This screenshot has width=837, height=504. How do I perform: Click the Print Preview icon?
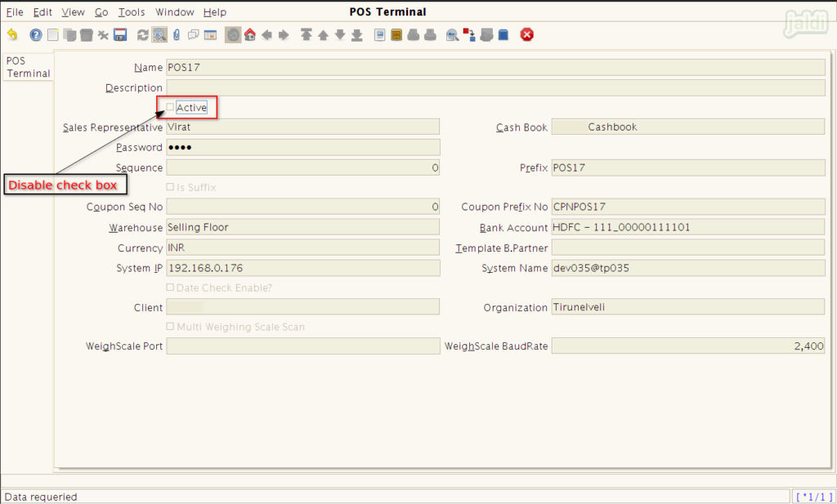(413, 35)
